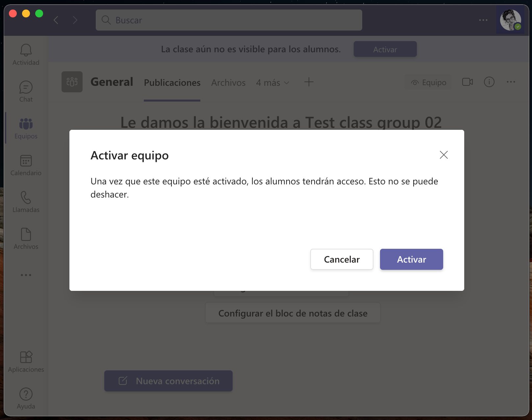Switch to the Archivos channel tab
The width and height of the screenshot is (532, 420).
228,82
